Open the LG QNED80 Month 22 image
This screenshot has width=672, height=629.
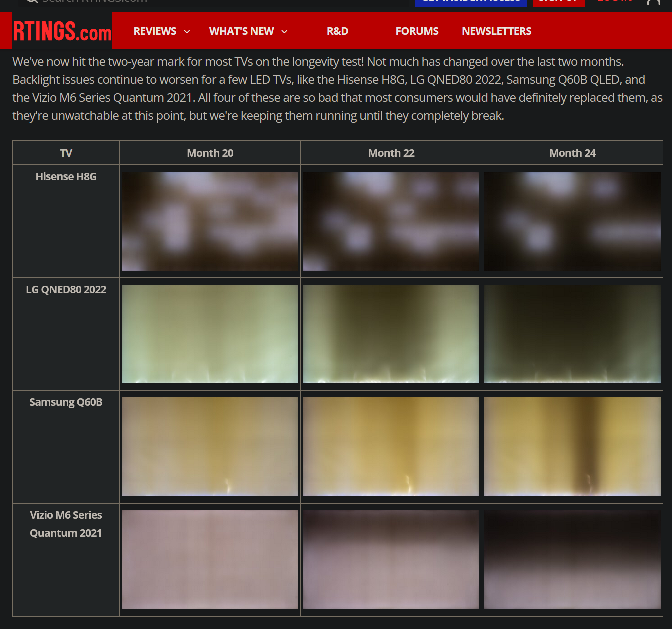coord(391,334)
